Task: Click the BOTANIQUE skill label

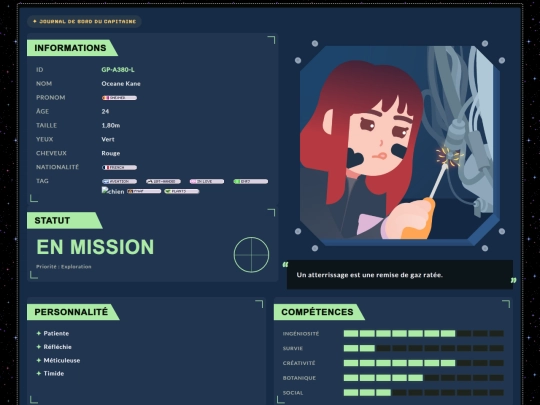Action: click(x=299, y=378)
